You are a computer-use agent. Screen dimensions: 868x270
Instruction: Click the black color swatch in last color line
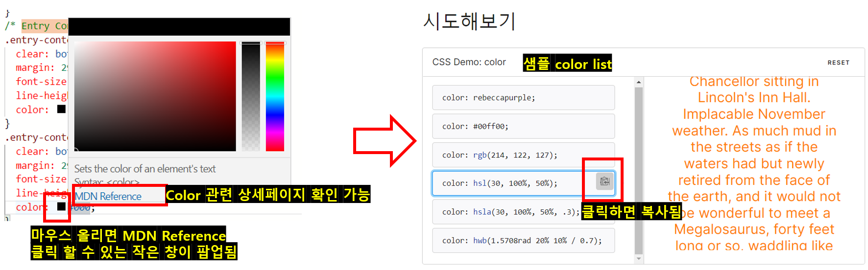coord(61,206)
